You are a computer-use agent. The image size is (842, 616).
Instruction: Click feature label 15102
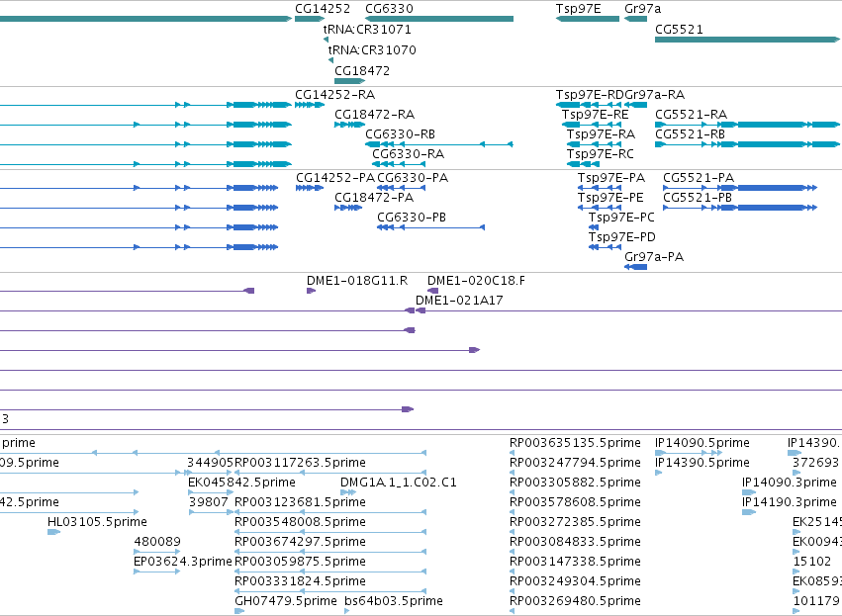(x=812, y=562)
